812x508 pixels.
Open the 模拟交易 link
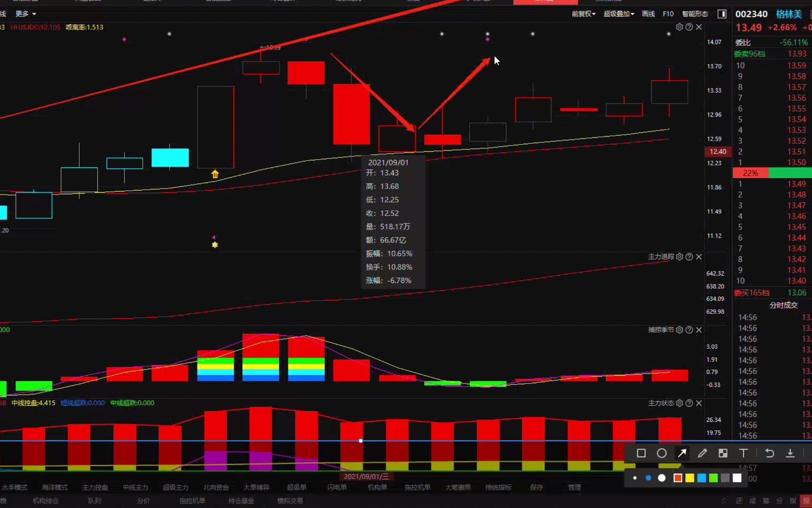(x=290, y=501)
